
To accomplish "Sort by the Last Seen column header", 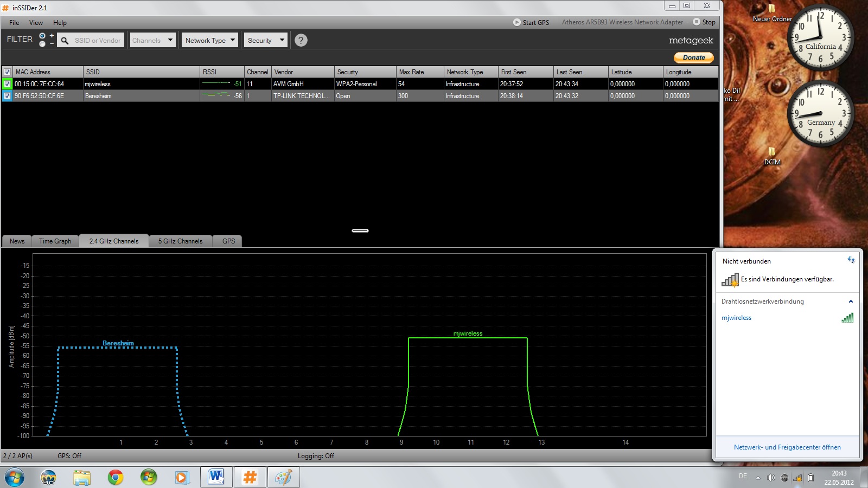I will pos(581,72).
